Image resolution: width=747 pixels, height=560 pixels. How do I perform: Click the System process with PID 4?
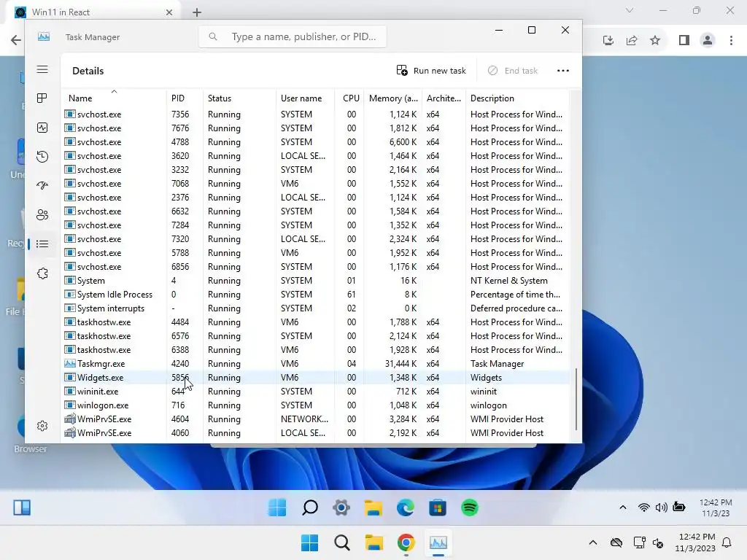(x=315, y=281)
